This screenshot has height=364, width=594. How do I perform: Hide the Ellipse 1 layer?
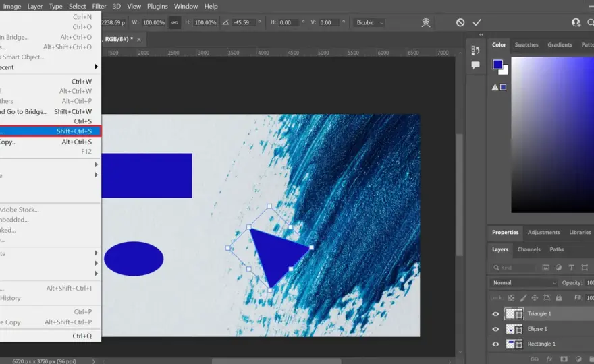tap(495, 329)
